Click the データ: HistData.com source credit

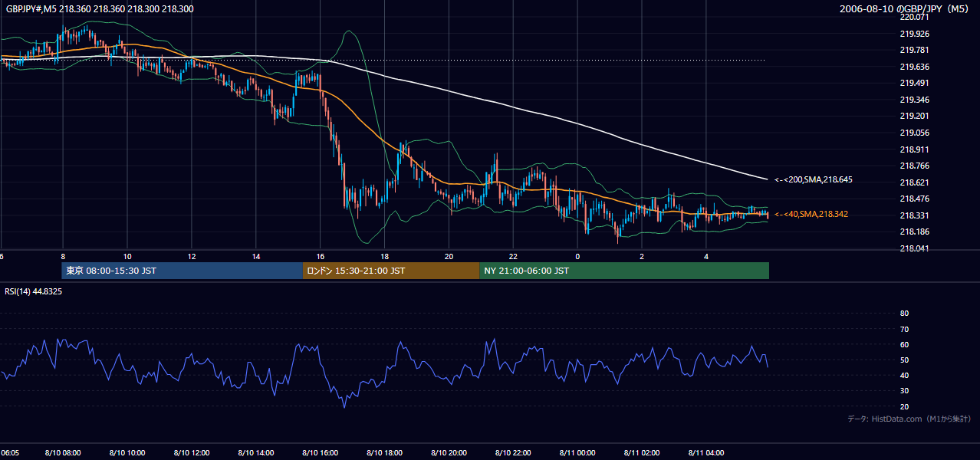pos(909,419)
